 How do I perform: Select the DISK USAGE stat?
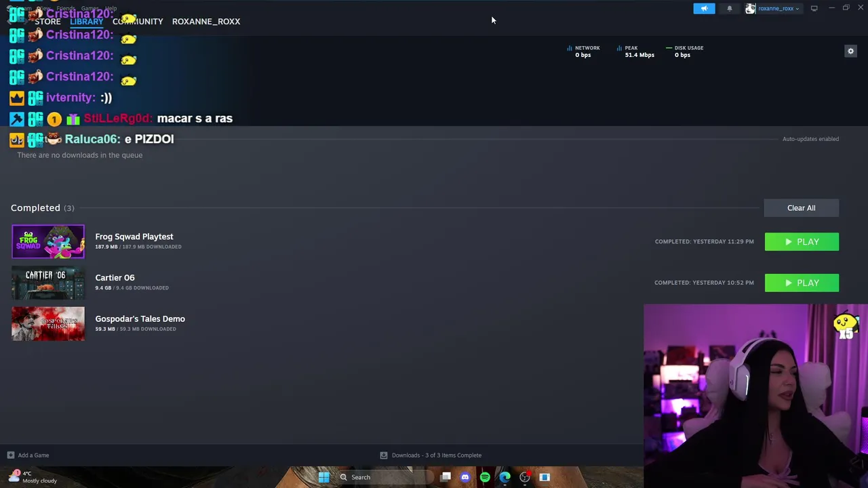coord(684,52)
